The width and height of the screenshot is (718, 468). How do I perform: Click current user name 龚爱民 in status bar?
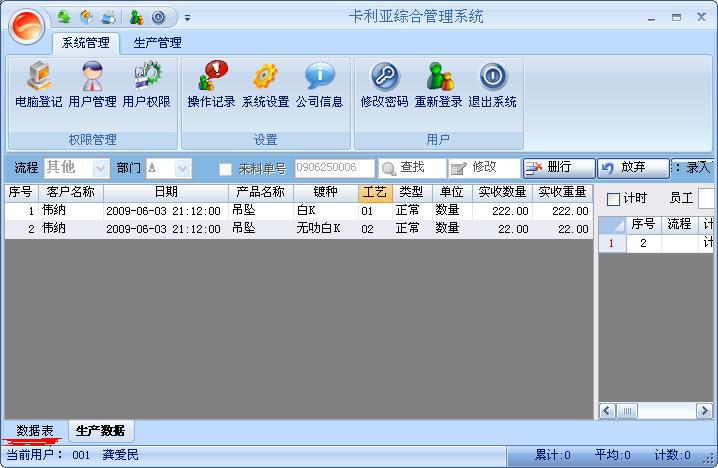pos(120,455)
